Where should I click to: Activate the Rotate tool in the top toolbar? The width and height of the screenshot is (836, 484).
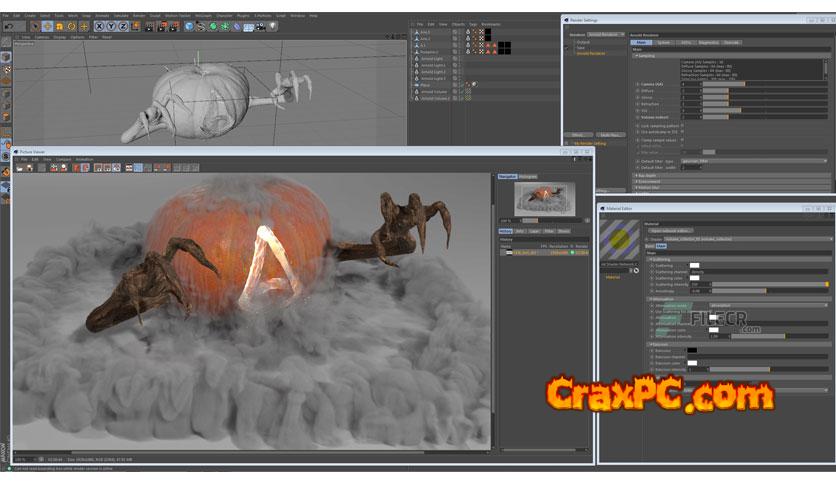(71, 26)
